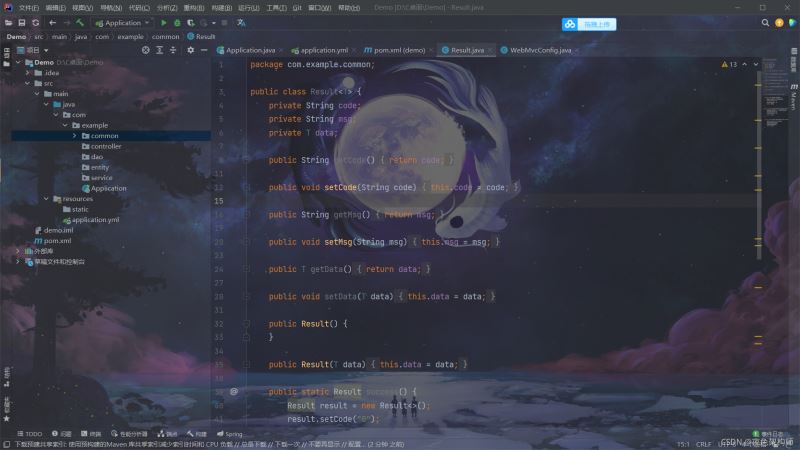This screenshot has width=800, height=450.
Task: Click the Open folder toolbar icon
Action: 9,23
